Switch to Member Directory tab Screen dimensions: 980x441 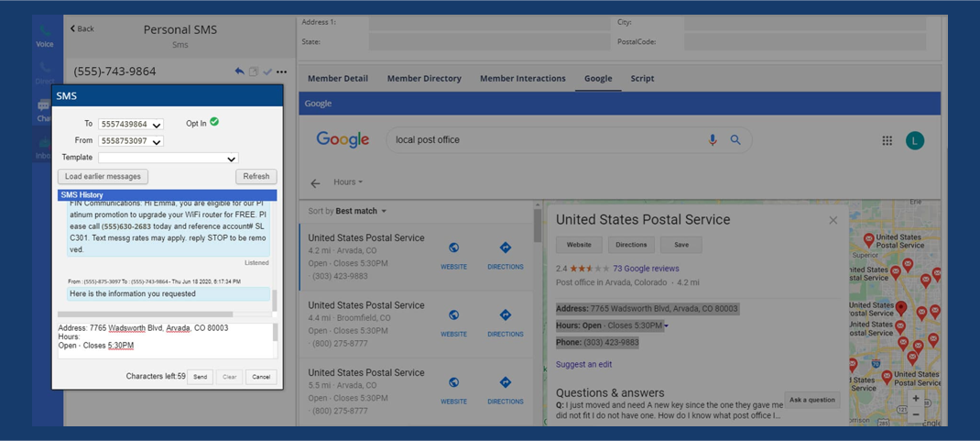pyautogui.click(x=424, y=79)
